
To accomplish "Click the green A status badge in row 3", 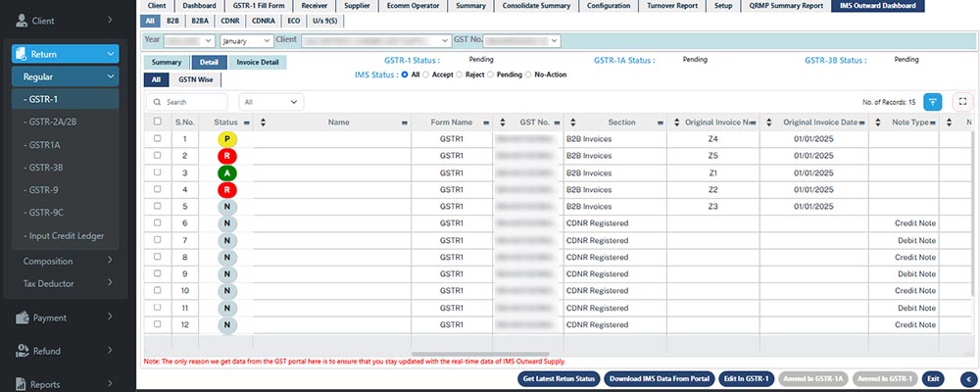I will pos(225,172).
